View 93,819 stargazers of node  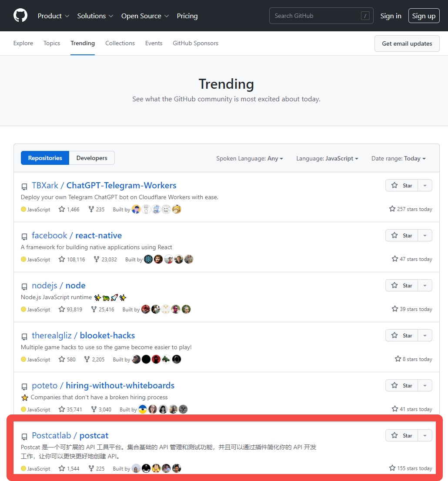point(70,310)
